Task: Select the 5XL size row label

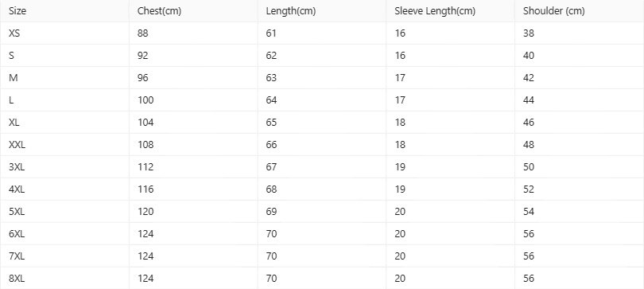Action: click(x=17, y=212)
